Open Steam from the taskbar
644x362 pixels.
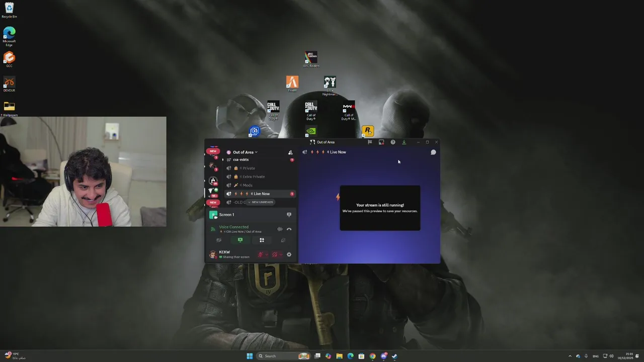tap(394, 356)
